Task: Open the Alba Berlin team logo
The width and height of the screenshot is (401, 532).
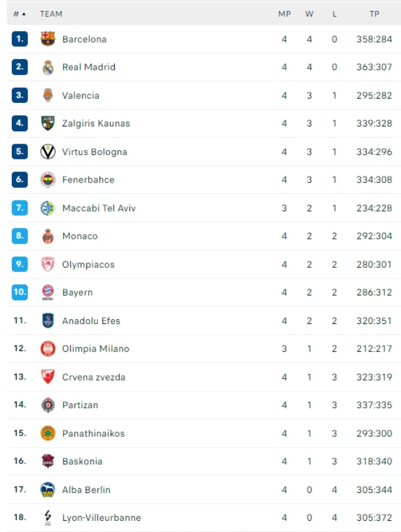Action: pos(48,489)
